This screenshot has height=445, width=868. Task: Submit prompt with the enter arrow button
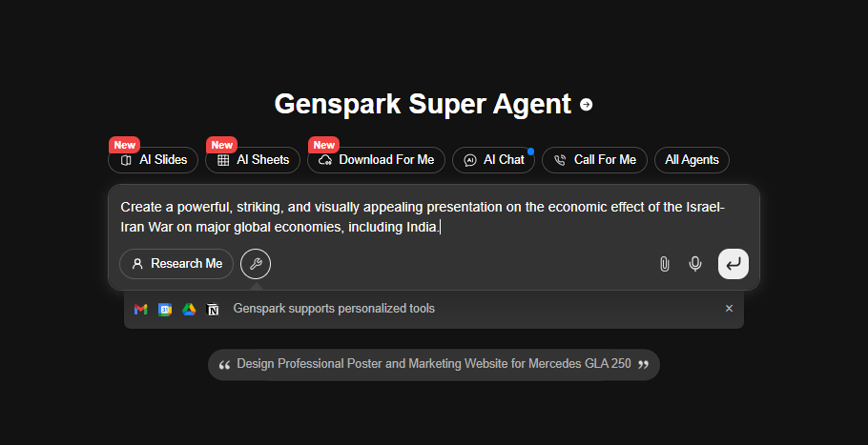pos(734,264)
